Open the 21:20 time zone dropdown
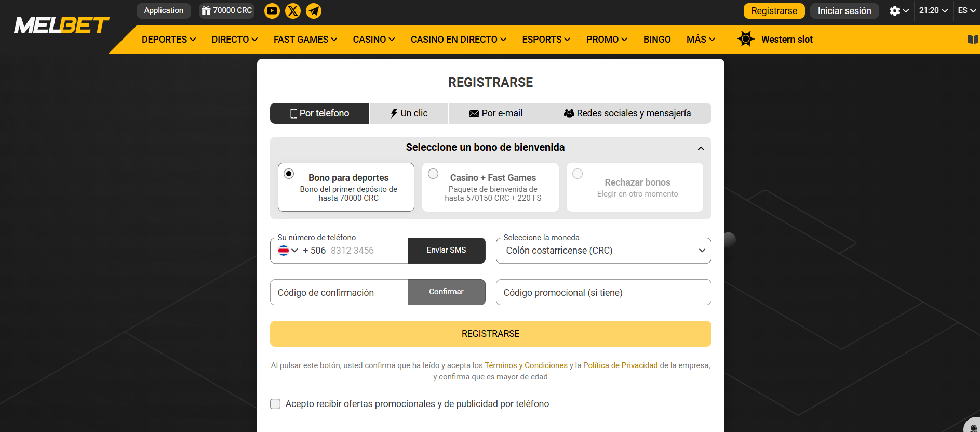The height and width of the screenshot is (432, 980). point(933,10)
